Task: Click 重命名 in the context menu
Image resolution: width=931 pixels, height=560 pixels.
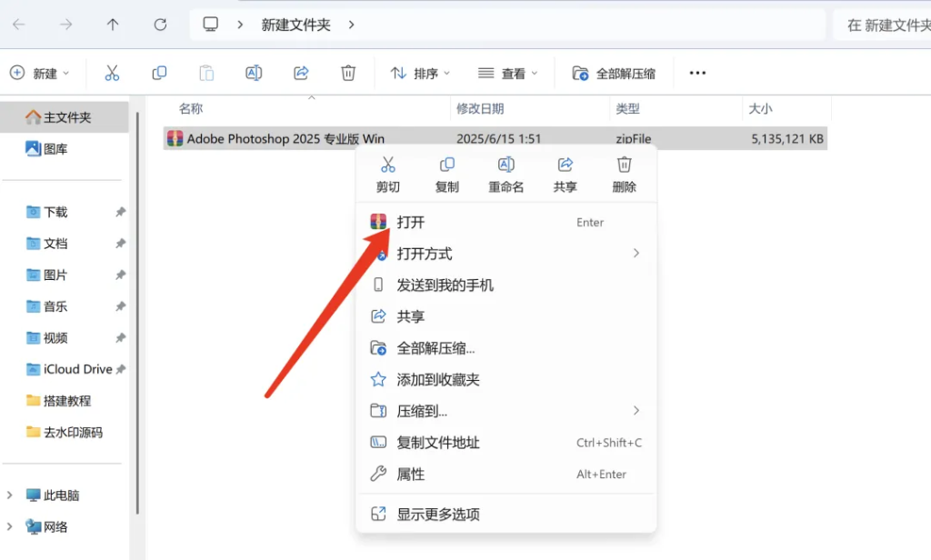Action: pyautogui.click(x=506, y=175)
